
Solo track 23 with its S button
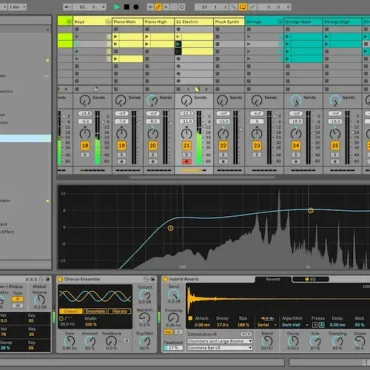click(x=257, y=155)
